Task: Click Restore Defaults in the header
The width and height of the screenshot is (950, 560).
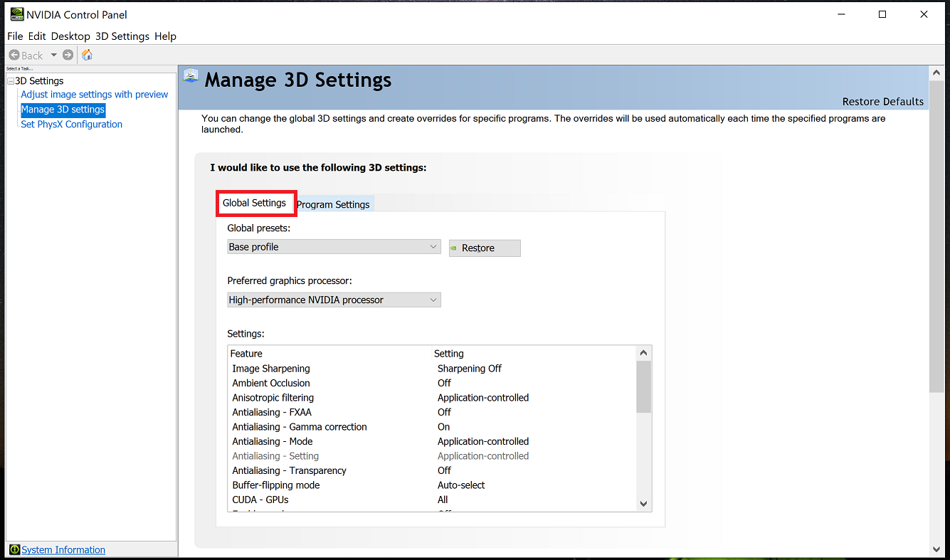Action: pos(882,101)
